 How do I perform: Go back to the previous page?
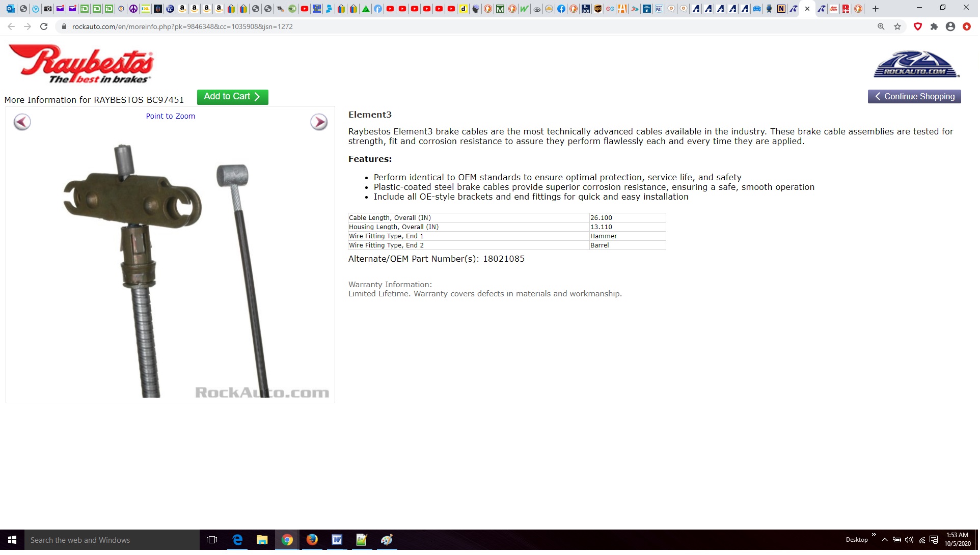click(11, 26)
